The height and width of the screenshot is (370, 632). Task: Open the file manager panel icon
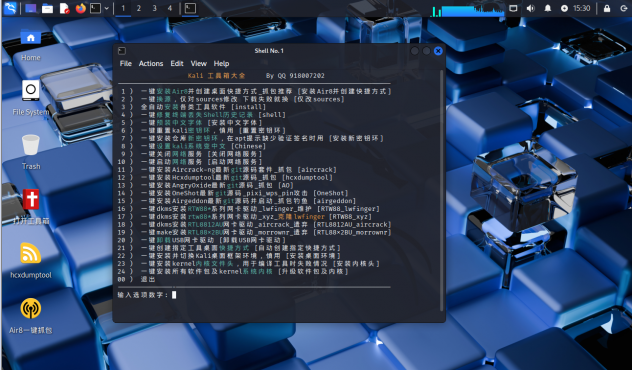[48, 8]
